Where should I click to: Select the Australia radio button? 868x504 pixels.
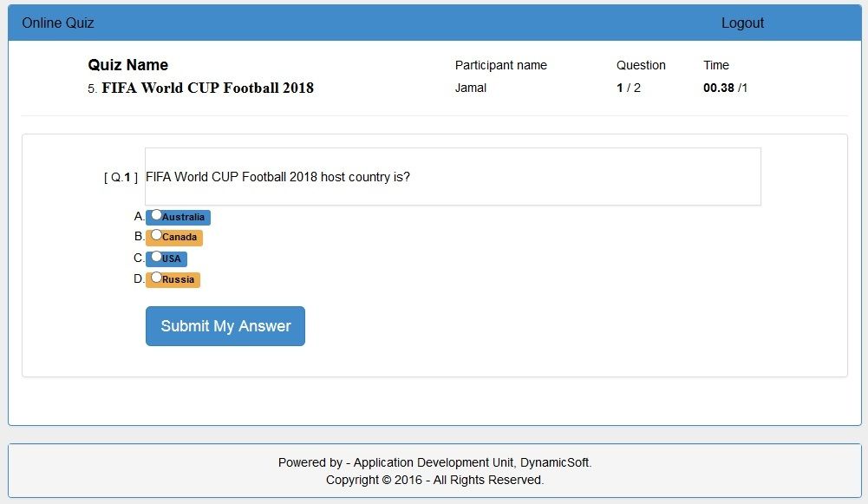click(x=156, y=215)
